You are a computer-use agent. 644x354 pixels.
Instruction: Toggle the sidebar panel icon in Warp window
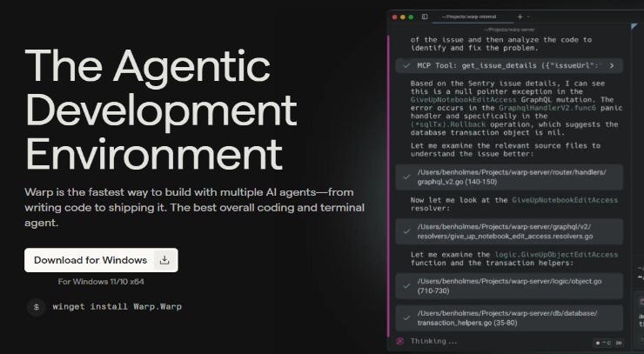pyautogui.click(x=425, y=17)
